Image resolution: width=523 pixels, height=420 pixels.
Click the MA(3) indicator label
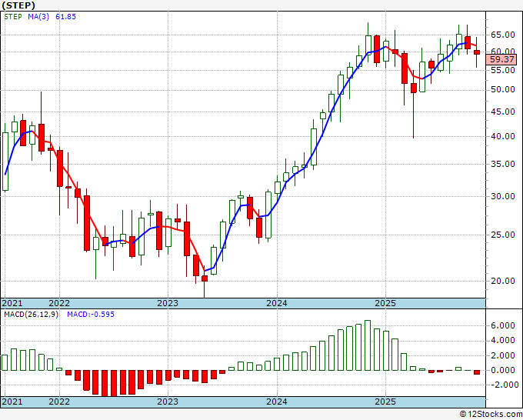[38, 17]
